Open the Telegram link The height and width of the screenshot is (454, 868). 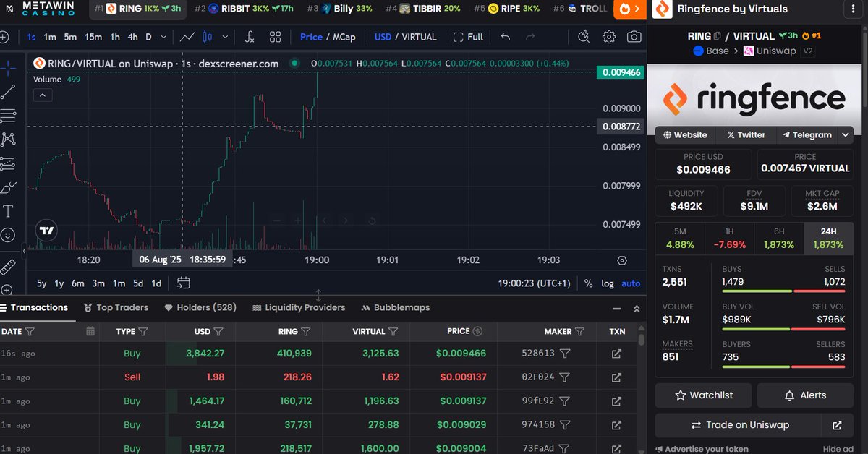[807, 134]
